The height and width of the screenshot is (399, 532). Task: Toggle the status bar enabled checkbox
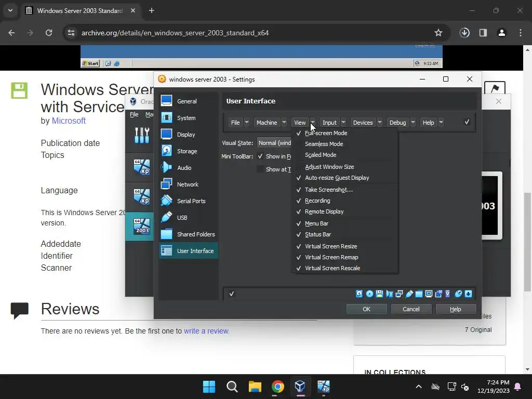(x=231, y=294)
